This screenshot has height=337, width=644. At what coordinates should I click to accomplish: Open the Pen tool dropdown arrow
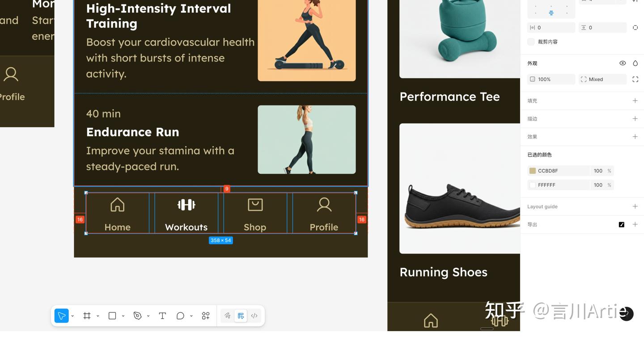tap(148, 316)
